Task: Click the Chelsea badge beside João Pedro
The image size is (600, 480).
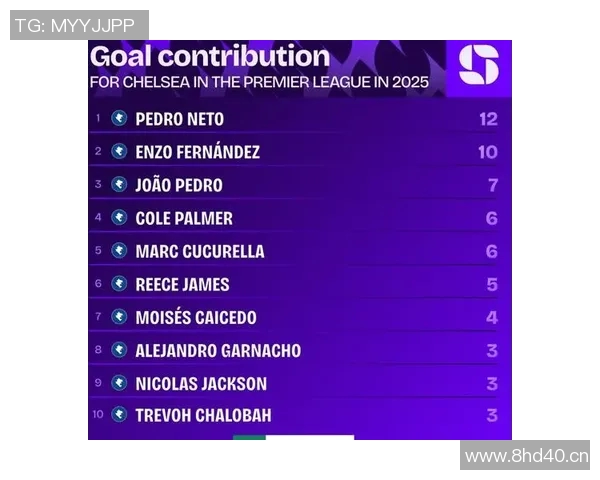Action: click(119, 185)
